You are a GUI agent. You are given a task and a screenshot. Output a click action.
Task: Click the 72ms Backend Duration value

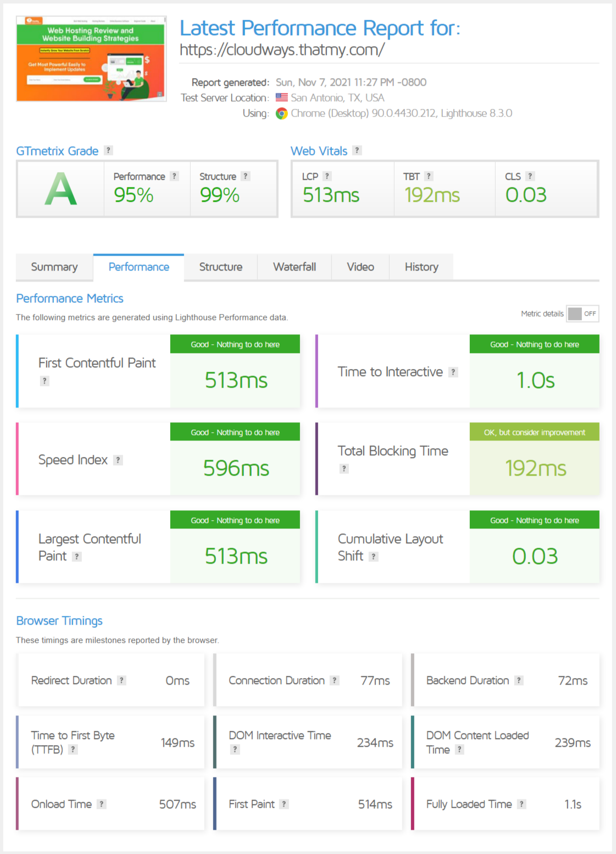[573, 680]
